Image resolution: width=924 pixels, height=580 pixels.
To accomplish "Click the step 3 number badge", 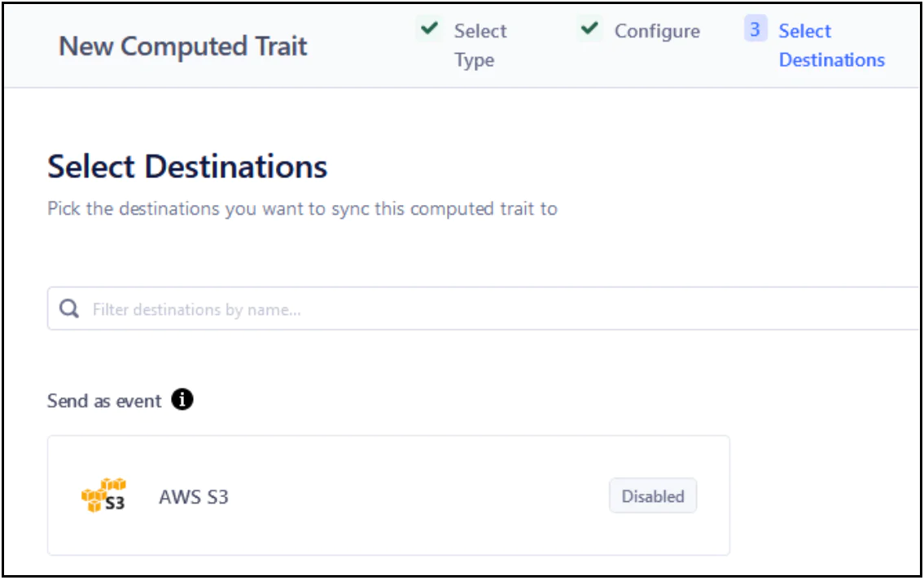I will pyautogui.click(x=755, y=30).
